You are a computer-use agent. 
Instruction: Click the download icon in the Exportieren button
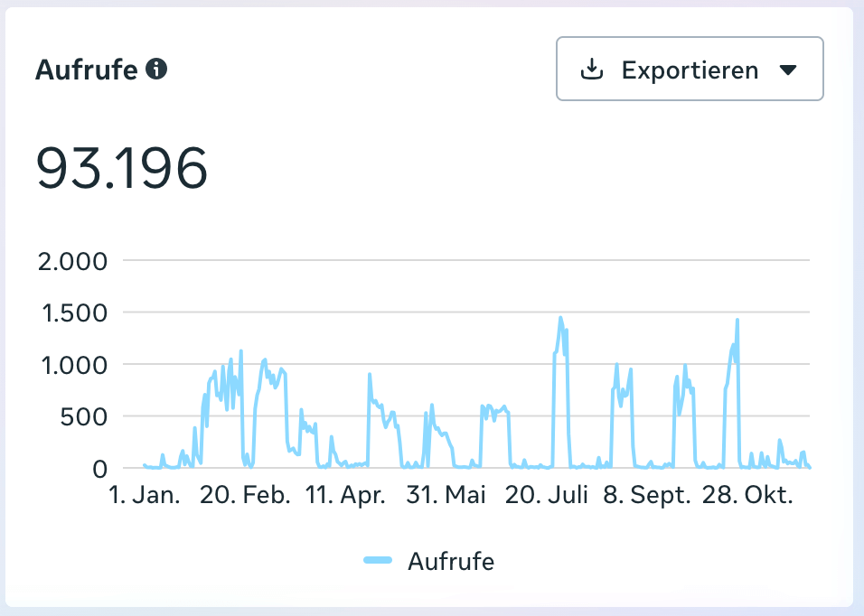(x=591, y=70)
